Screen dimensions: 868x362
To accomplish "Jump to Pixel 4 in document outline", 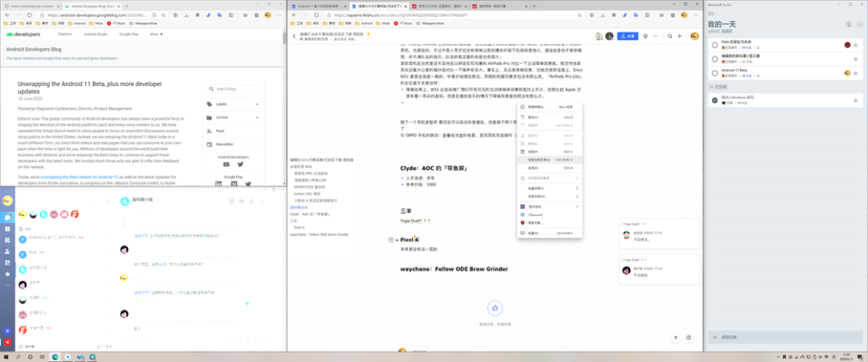I will pyautogui.click(x=300, y=227).
